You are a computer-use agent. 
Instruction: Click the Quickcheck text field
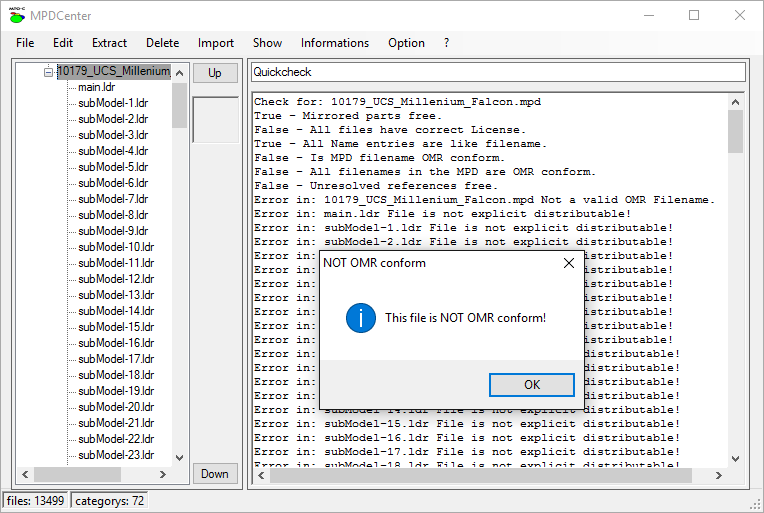498,72
